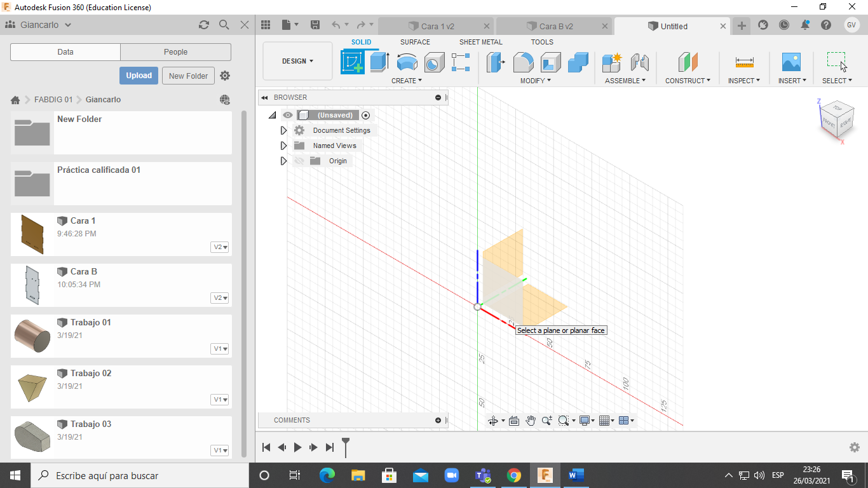868x488 pixels.
Task: Select the Revolve tool
Action: [x=407, y=62]
